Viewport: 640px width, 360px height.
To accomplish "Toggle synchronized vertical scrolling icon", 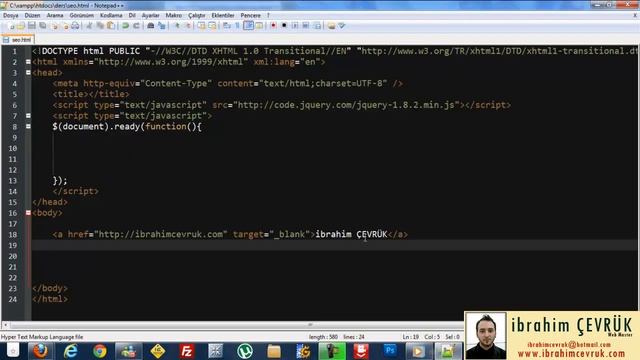I will [202, 26].
